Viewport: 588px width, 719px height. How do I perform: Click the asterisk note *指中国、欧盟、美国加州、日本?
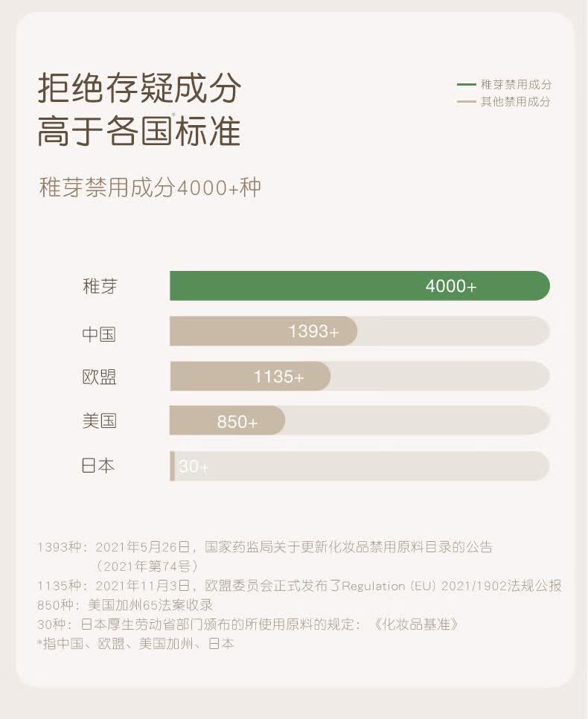[135, 644]
